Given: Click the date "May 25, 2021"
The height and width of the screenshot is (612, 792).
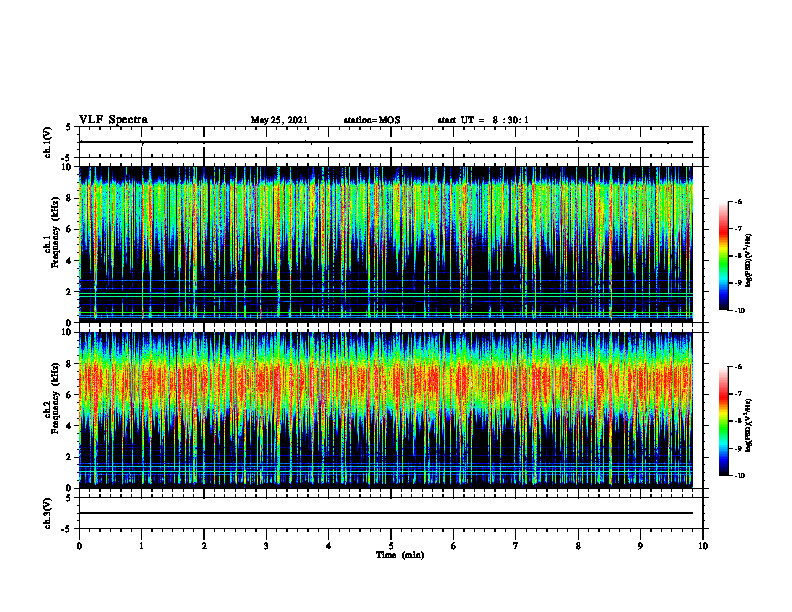Looking at the screenshot, I should click(x=279, y=120).
